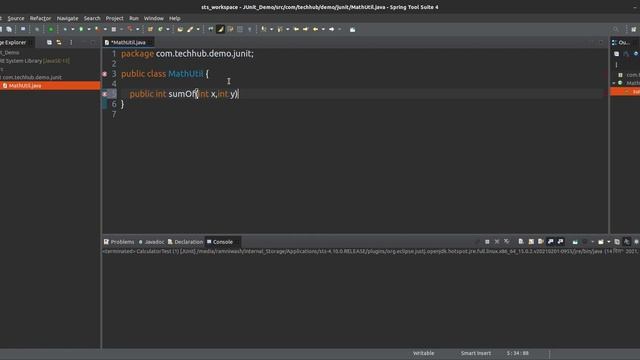Toggle Scroll Lock in Console toolbar

click(531, 242)
